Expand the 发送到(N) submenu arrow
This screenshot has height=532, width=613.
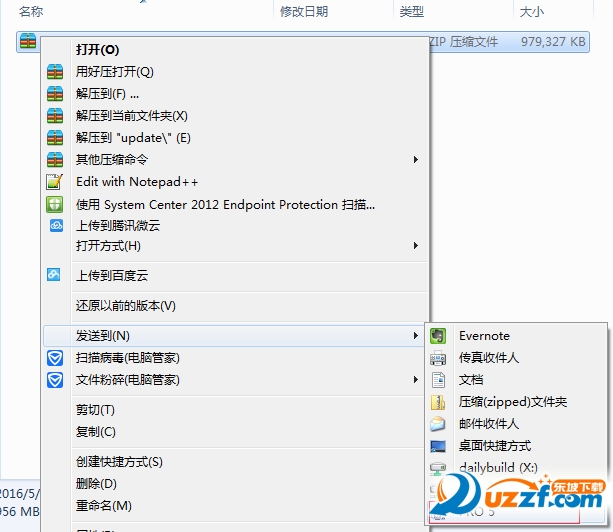(x=416, y=336)
